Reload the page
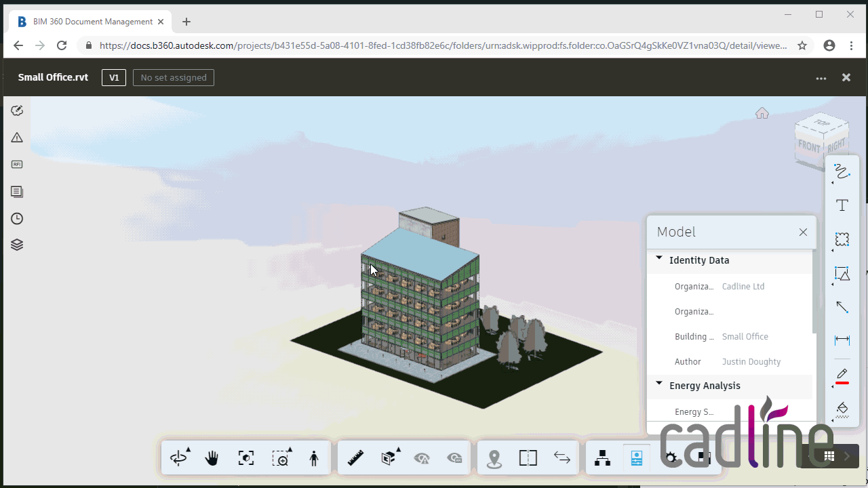This screenshot has width=868, height=488. click(x=62, y=45)
